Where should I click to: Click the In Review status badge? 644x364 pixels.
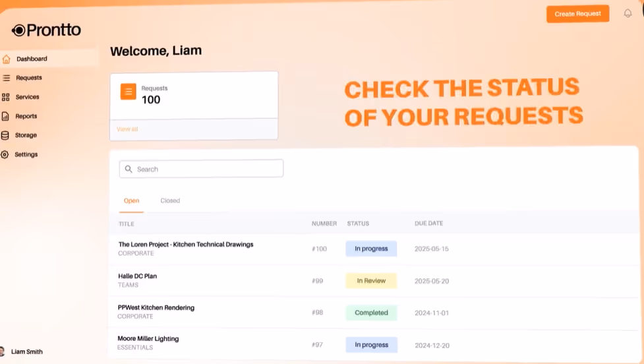pos(371,281)
